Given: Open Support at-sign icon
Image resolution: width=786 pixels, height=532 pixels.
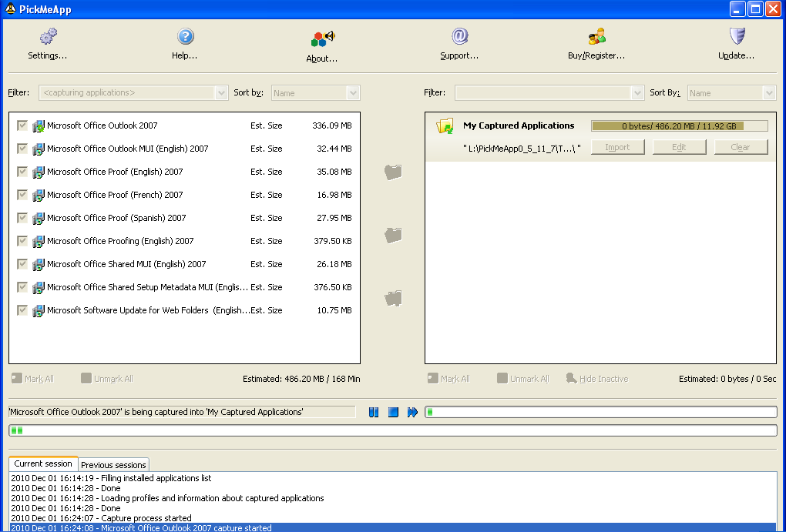Looking at the screenshot, I should 460,36.
